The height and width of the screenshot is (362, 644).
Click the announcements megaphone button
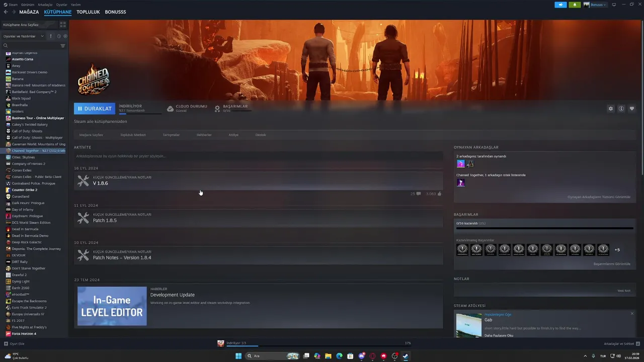tap(560, 5)
